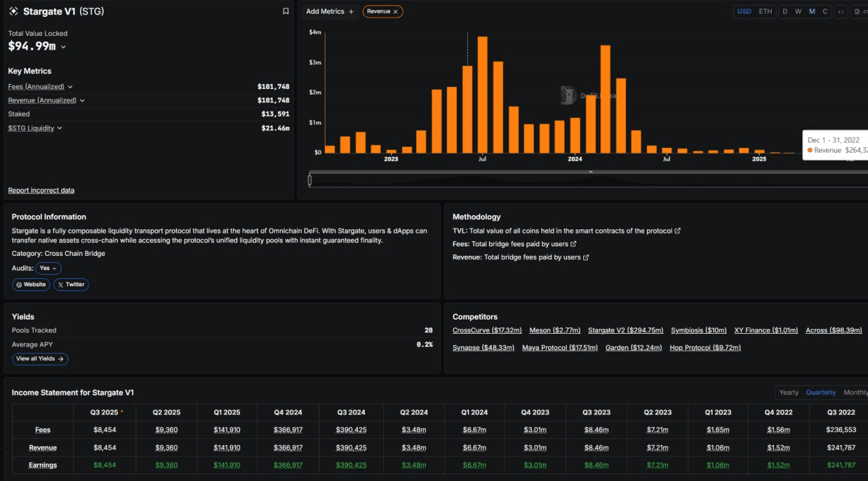Click the Q3 2025 column header
The image size is (868, 481).
pyautogui.click(x=104, y=412)
